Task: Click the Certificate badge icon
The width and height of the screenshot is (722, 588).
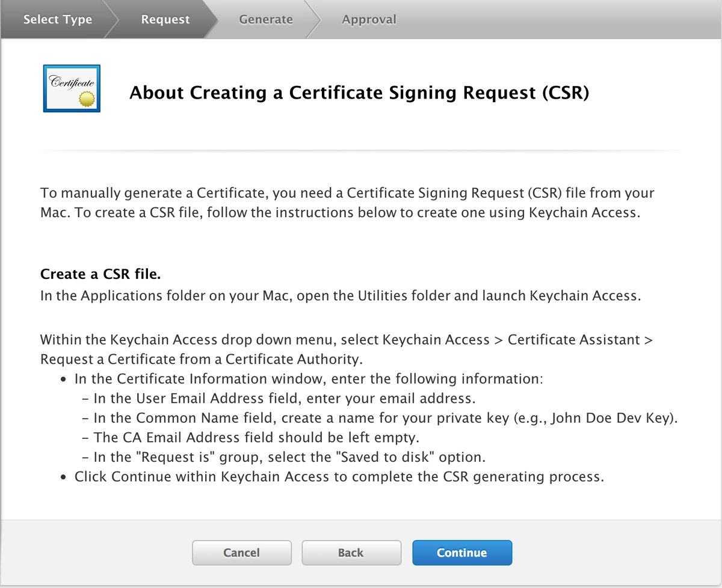Action: coord(71,88)
